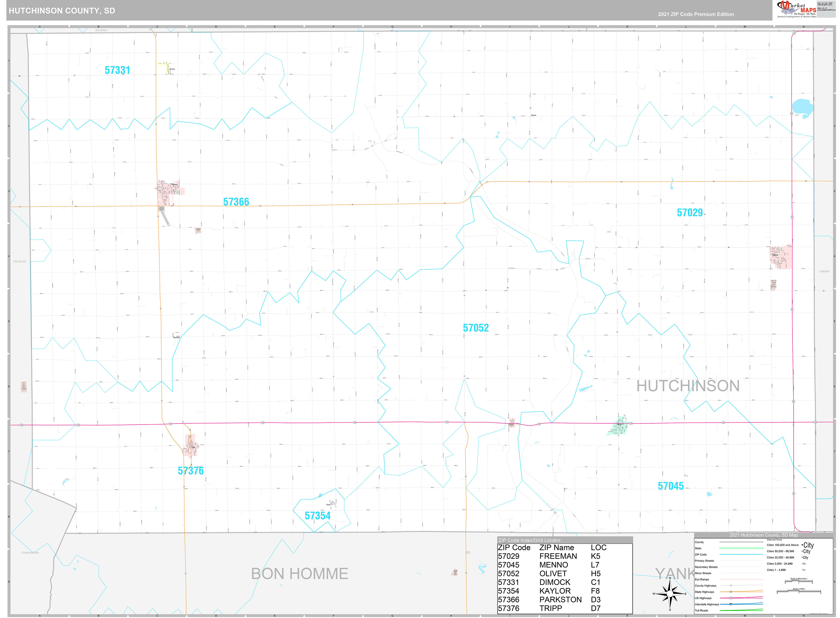Image resolution: width=840 pixels, height=618 pixels.
Task: Click the 57029 ZIP code label
Action: click(689, 212)
